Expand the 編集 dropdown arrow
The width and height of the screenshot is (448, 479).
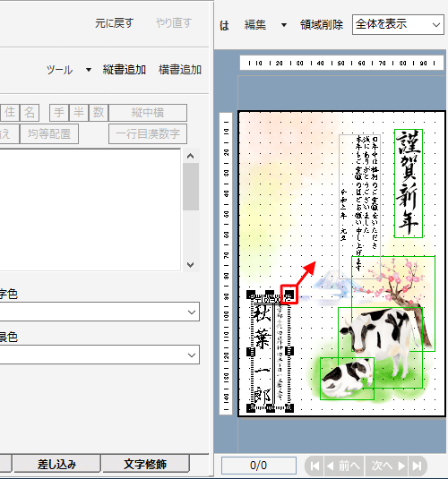point(284,25)
